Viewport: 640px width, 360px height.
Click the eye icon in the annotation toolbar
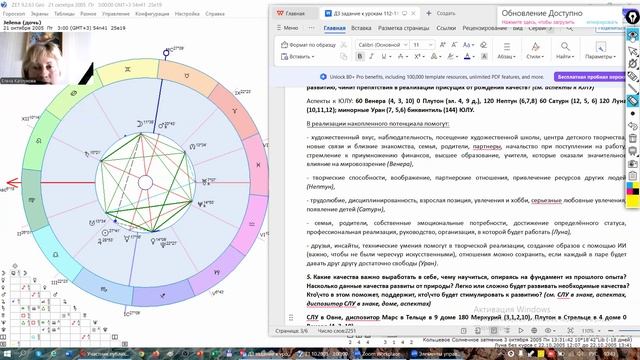click(x=633, y=36)
